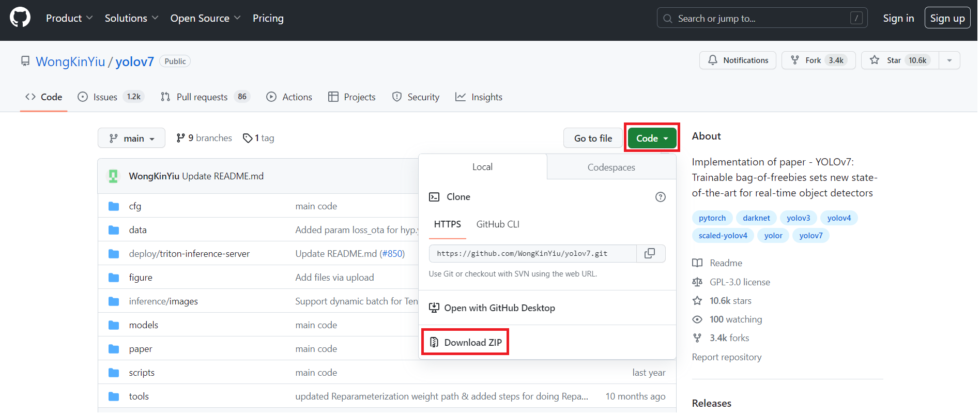Open the Actions tab

coord(289,97)
